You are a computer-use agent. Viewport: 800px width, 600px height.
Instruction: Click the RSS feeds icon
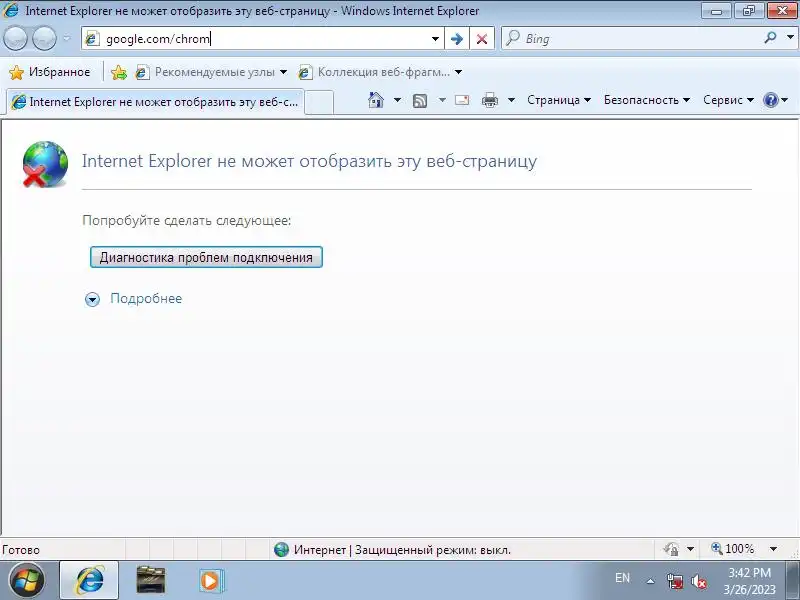coord(420,101)
